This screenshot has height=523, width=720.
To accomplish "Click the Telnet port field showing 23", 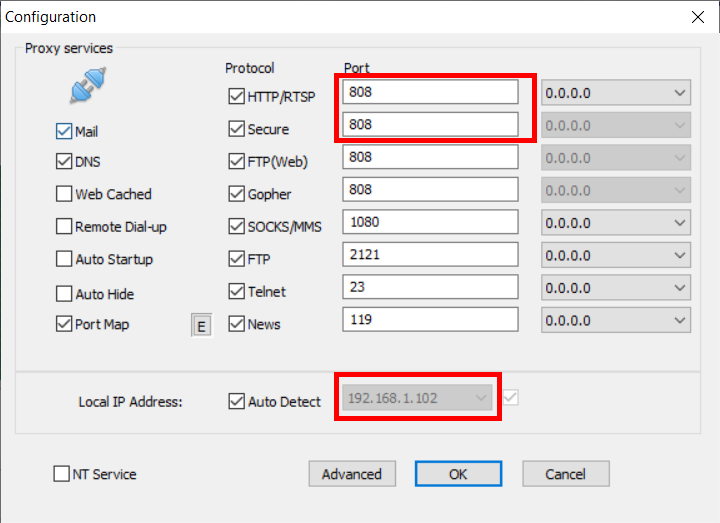I will pos(430,287).
